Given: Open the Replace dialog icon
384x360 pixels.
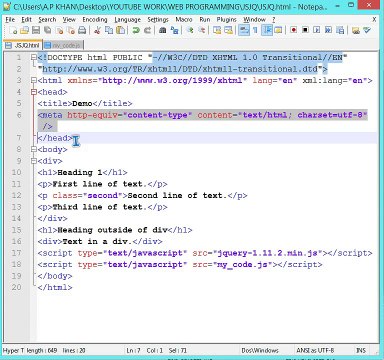Looking at the screenshot, I should pyautogui.click(x=174, y=31).
